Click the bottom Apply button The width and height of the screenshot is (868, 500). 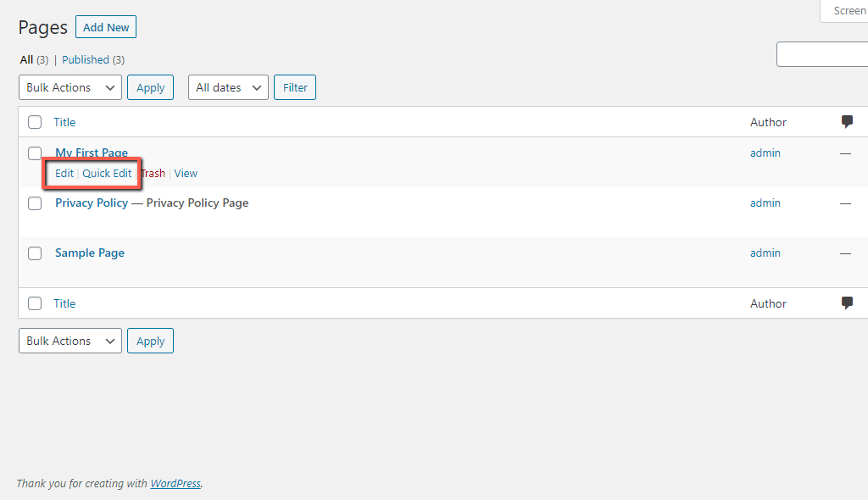click(x=151, y=341)
